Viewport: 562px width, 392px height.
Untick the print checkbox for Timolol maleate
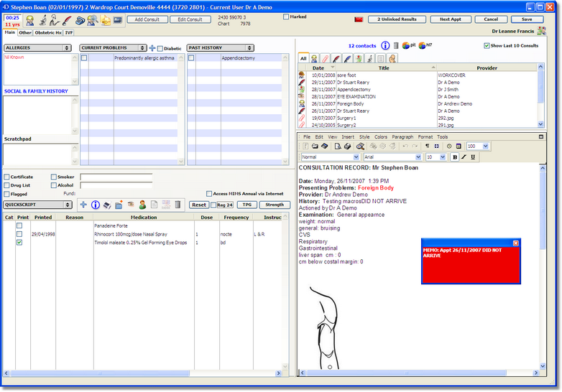(x=19, y=243)
